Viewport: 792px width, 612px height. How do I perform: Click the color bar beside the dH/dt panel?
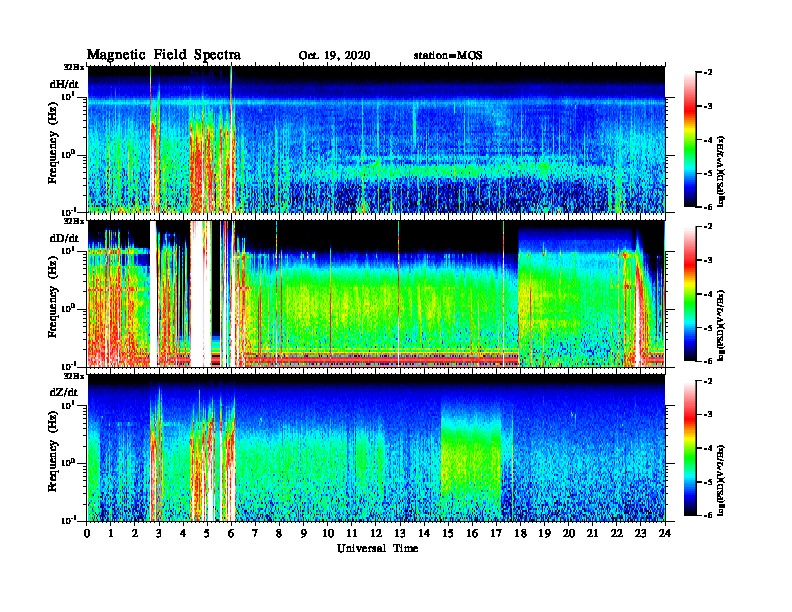click(690, 140)
